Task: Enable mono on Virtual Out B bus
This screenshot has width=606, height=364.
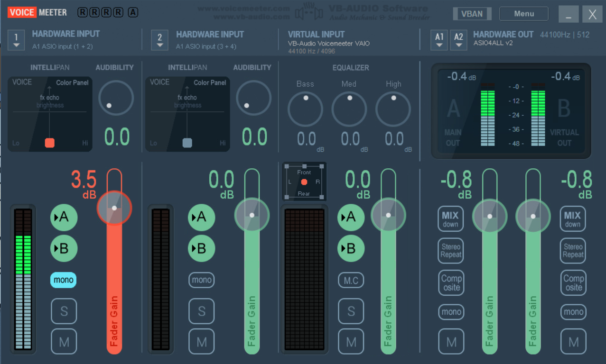Action: point(573,312)
